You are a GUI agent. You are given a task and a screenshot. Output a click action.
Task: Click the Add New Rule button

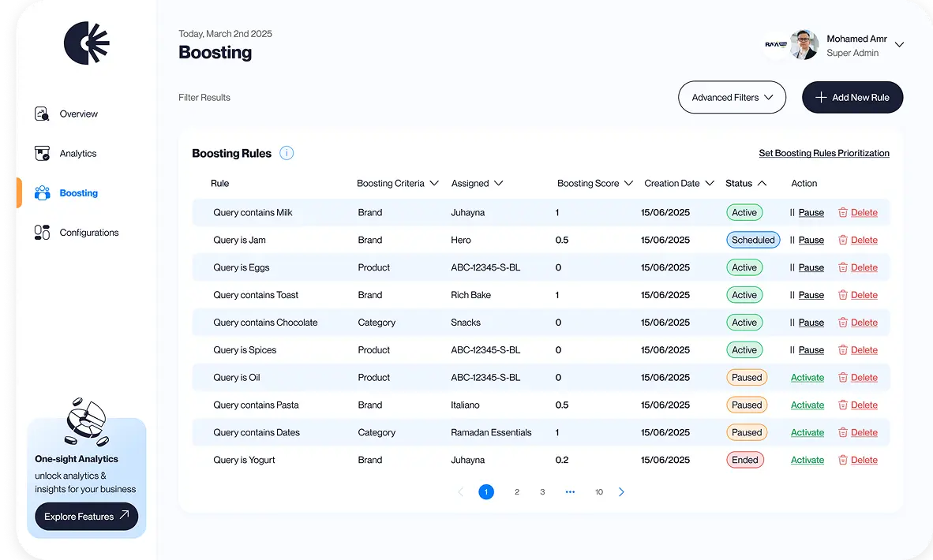pos(852,97)
